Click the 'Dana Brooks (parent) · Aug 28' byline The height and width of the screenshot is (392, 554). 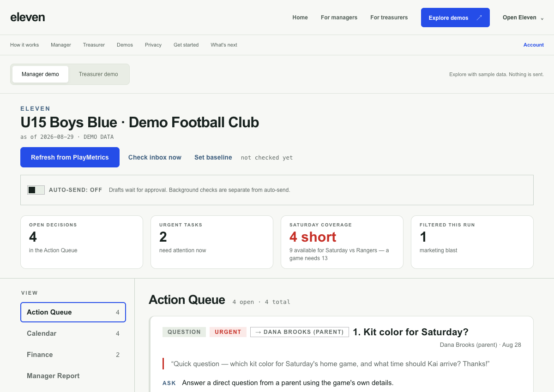tap(480, 345)
